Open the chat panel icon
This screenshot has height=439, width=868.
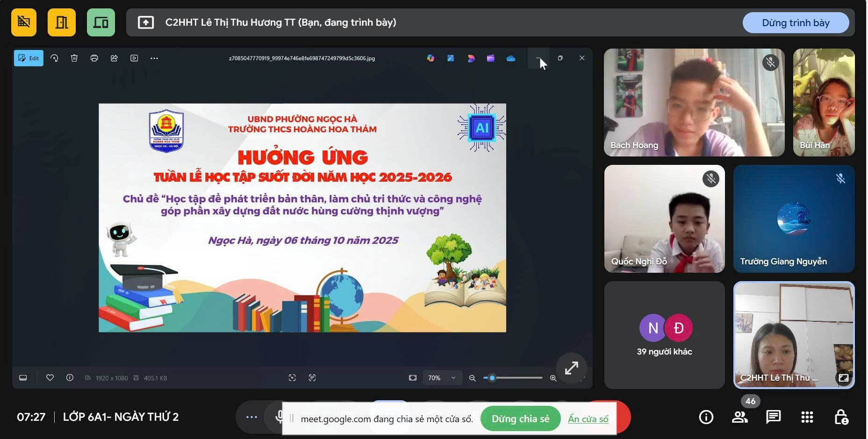[x=773, y=417]
